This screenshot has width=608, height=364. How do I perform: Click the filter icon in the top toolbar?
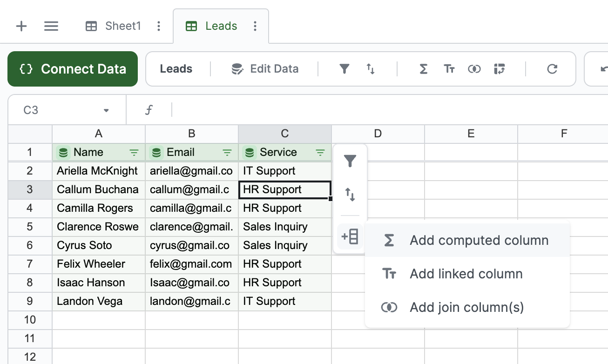(344, 69)
